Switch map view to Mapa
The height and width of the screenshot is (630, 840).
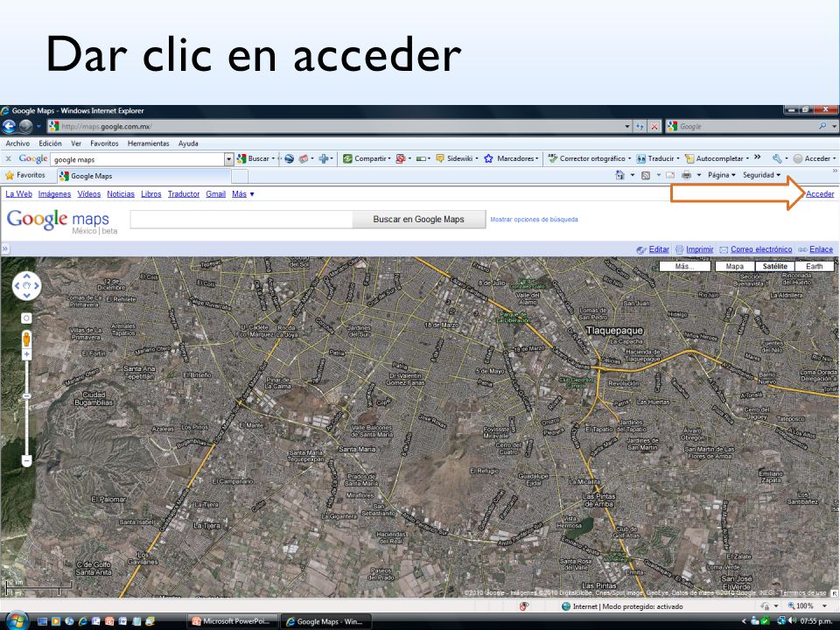point(734,266)
